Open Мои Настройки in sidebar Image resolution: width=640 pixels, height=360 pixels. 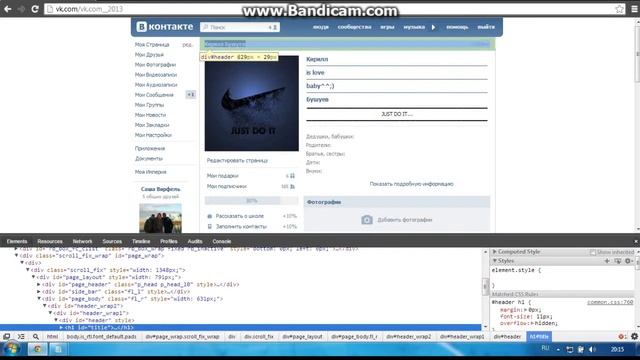click(x=153, y=135)
